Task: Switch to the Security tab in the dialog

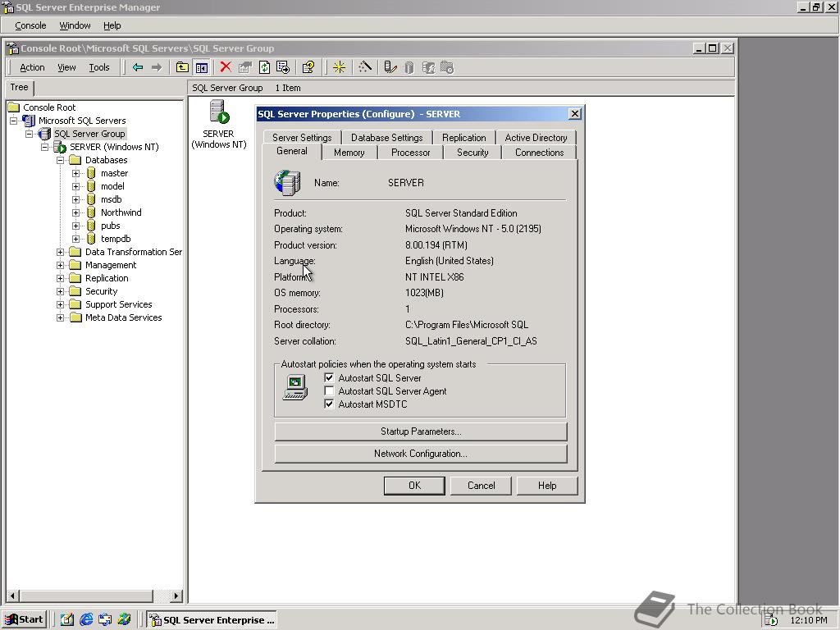Action: coord(472,153)
